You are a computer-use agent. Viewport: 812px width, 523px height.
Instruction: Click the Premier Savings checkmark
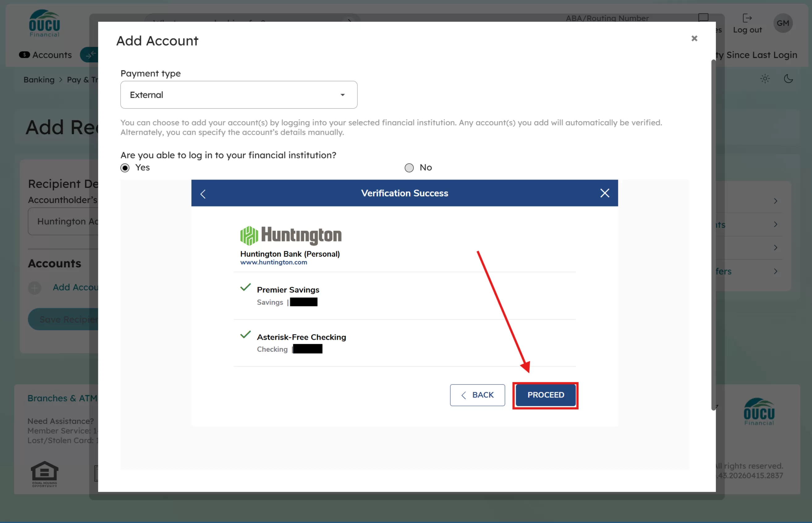(245, 287)
